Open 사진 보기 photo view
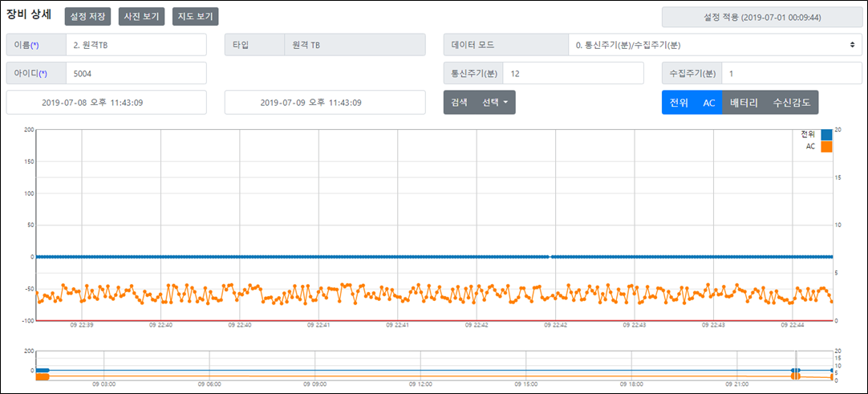Screen dimensions: 868x394 pyautogui.click(x=141, y=16)
